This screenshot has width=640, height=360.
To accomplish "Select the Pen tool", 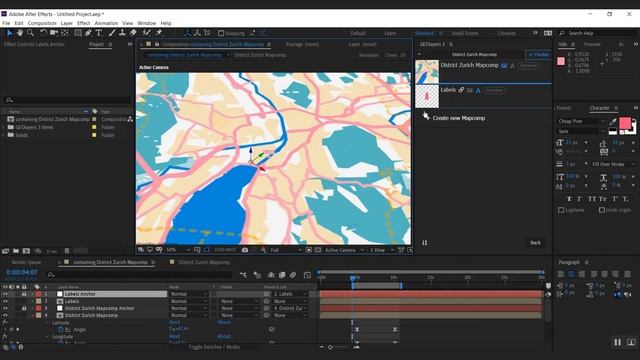I will coord(88,33).
